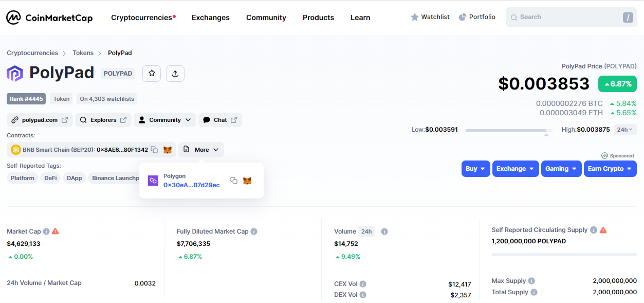Add BNB contract to MetaMask via fox icon
The width and height of the screenshot is (644, 303).
click(168, 150)
